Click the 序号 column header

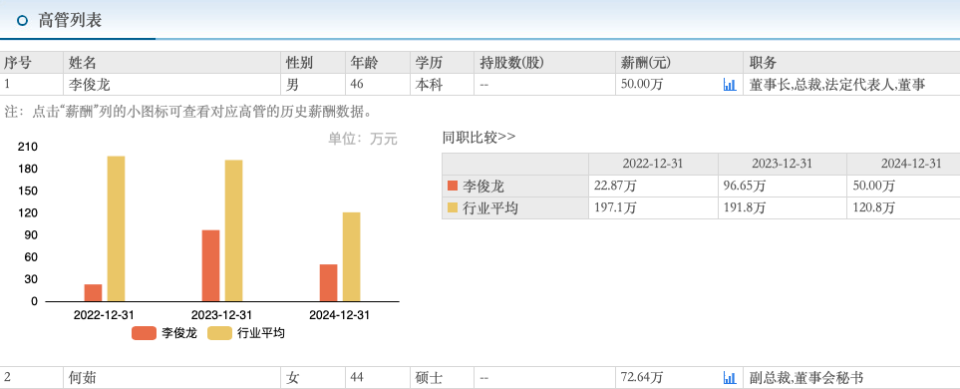(32, 62)
